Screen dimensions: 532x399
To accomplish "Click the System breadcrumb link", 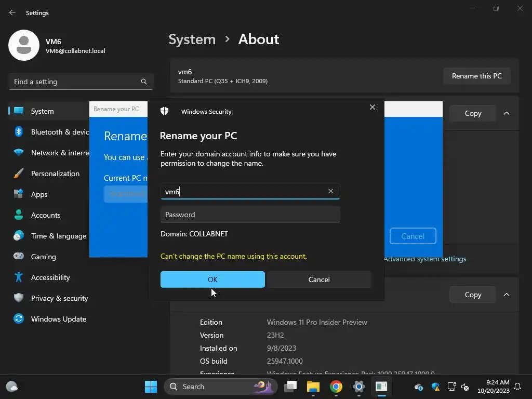I will 192,39.
